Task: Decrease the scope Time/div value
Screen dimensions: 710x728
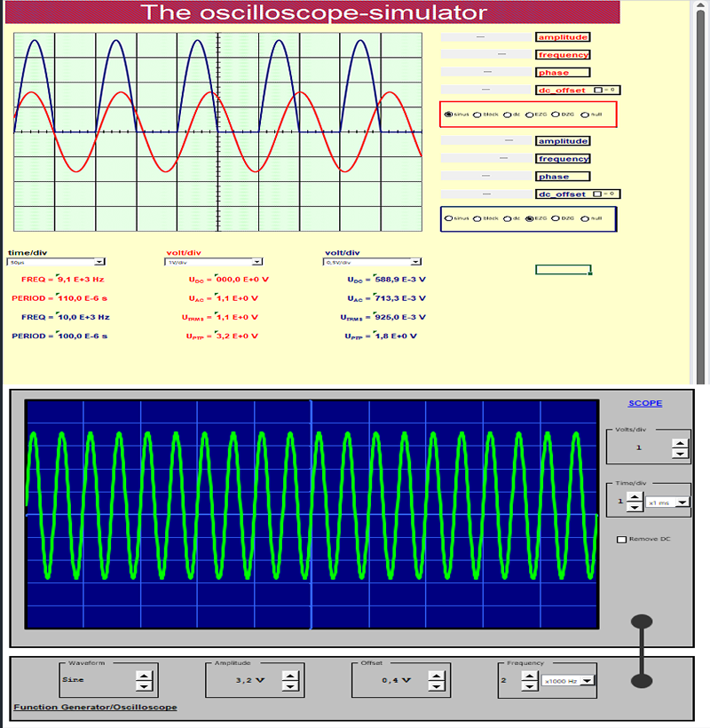Action: coord(635,507)
